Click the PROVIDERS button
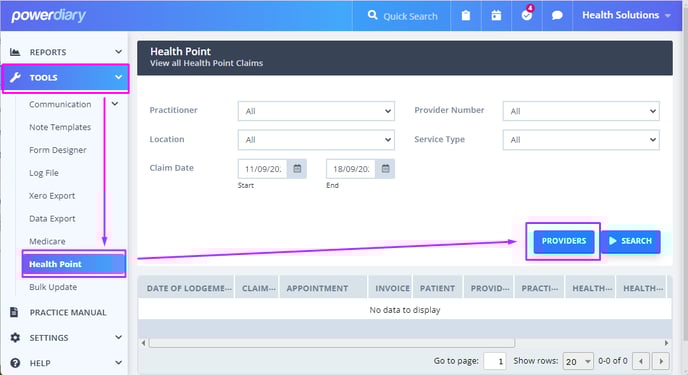The image size is (688, 375). [564, 241]
